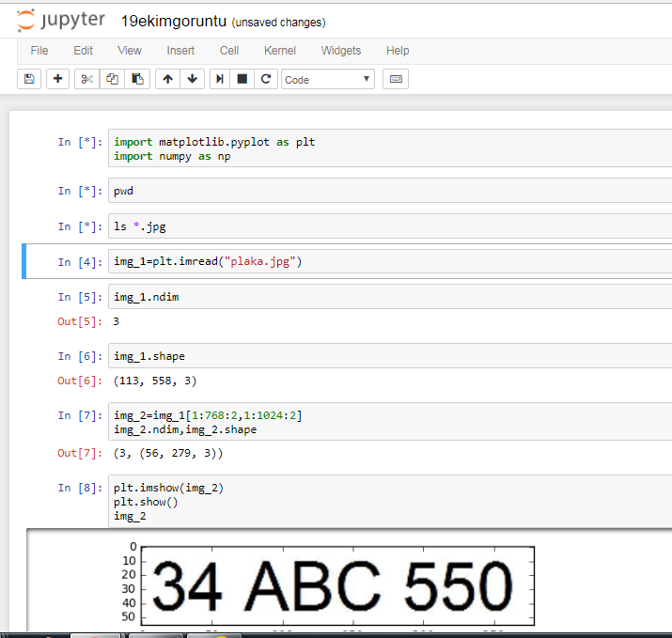
Task: Click the Out[5] output value 3
Action: point(117,321)
